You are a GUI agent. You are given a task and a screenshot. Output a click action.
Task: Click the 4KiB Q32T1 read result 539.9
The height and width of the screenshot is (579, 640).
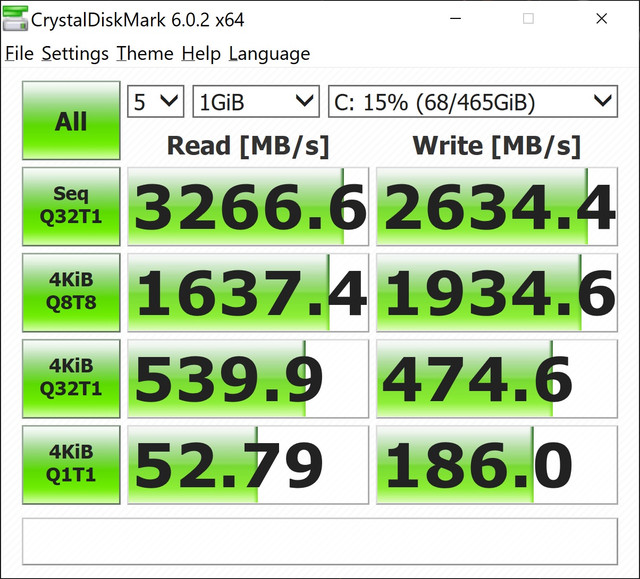click(x=248, y=379)
